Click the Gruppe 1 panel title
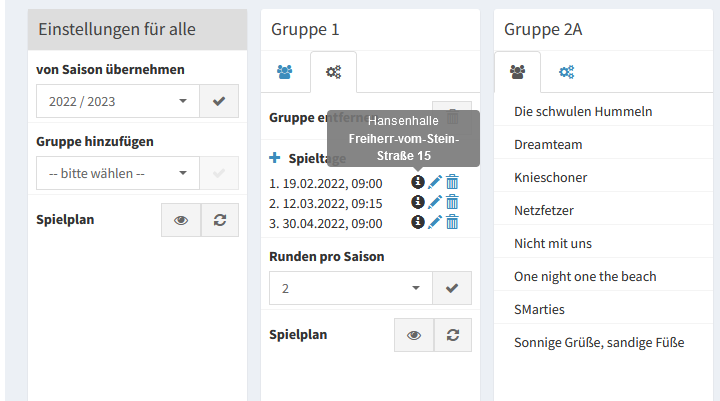This screenshot has width=720, height=401. coord(305,29)
